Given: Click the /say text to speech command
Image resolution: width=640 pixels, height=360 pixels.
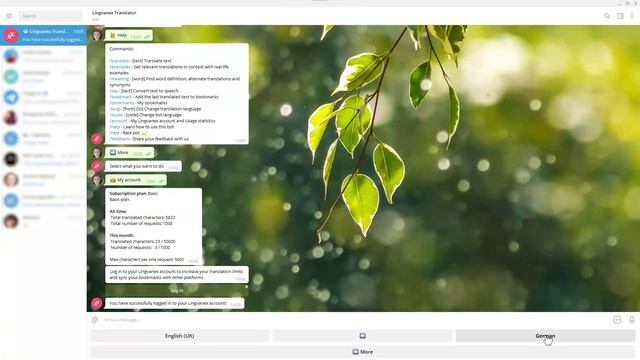Looking at the screenshot, I should point(114,91).
